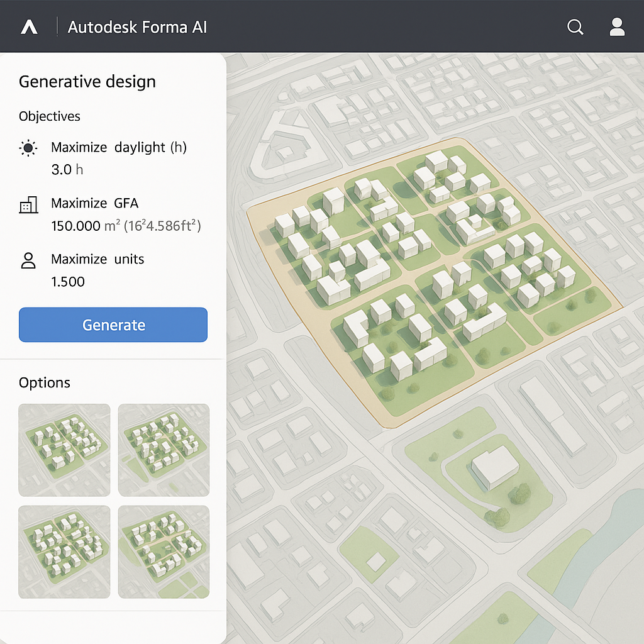Click the sun daylight objective icon
Screen dimensions: 644x644
pyautogui.click(x=28, y=148)
